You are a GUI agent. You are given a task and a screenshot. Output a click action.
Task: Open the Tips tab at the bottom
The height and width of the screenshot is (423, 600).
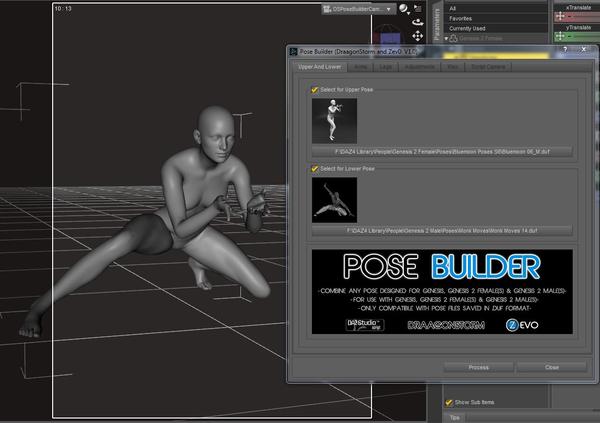pyautogui.click(x=455, y=417)
